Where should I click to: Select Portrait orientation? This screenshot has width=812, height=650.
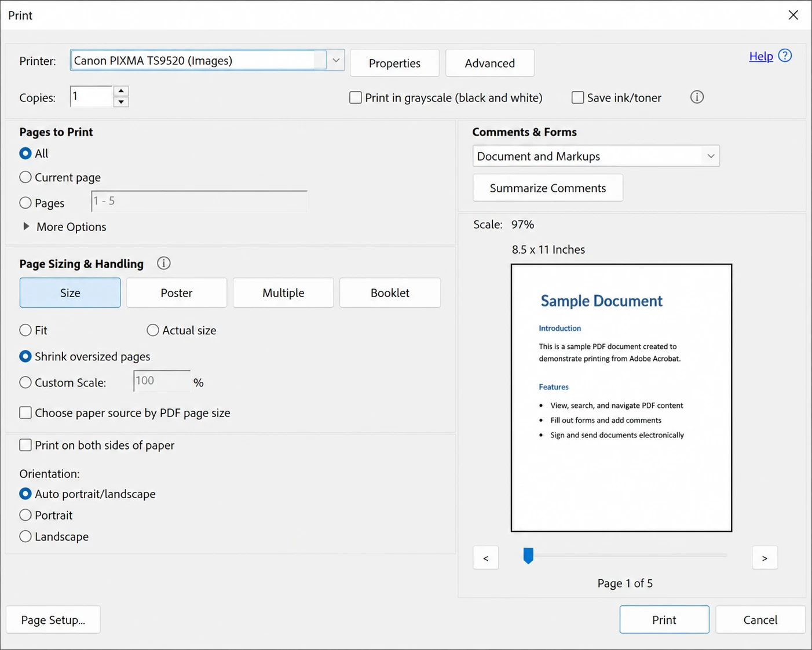(x=25, y=515)
